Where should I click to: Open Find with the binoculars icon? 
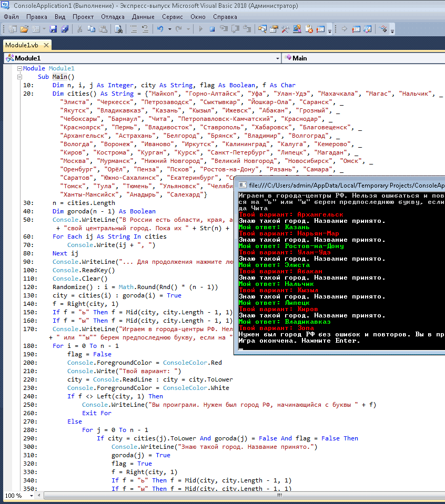pos(118,29)
